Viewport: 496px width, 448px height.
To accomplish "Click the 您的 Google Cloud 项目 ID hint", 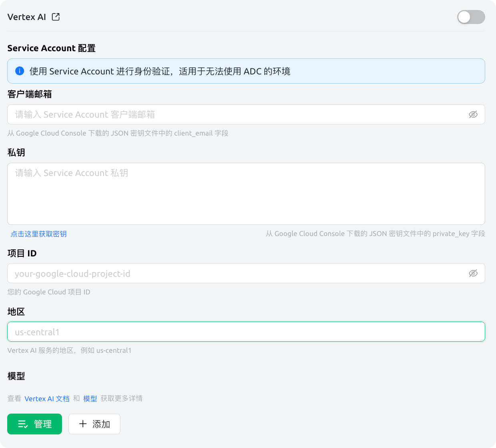I will click(49, 292).
